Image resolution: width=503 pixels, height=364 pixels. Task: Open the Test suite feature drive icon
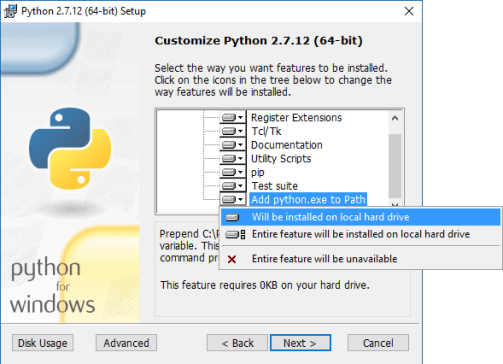[x=233, y=186]
